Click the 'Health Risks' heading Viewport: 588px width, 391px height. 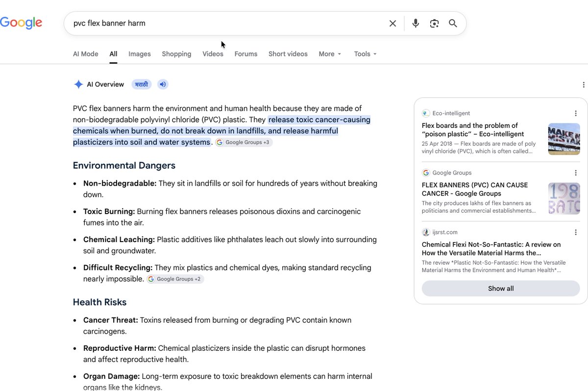click(100, 302)
